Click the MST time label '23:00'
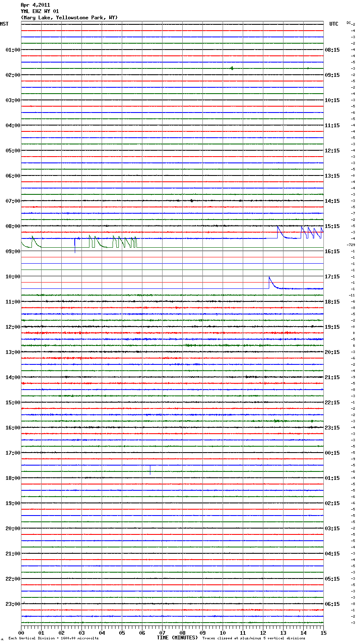 tap(13, 604)
